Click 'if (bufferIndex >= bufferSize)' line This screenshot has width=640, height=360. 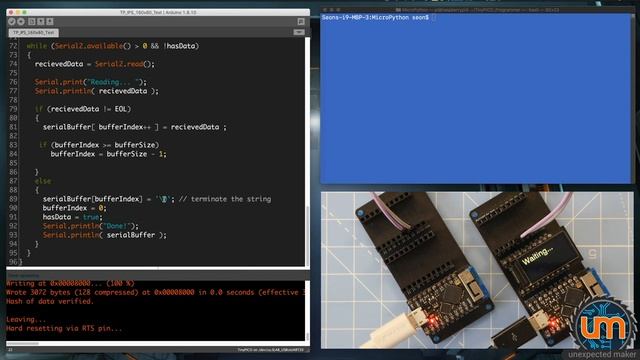(x=99, y=145)
